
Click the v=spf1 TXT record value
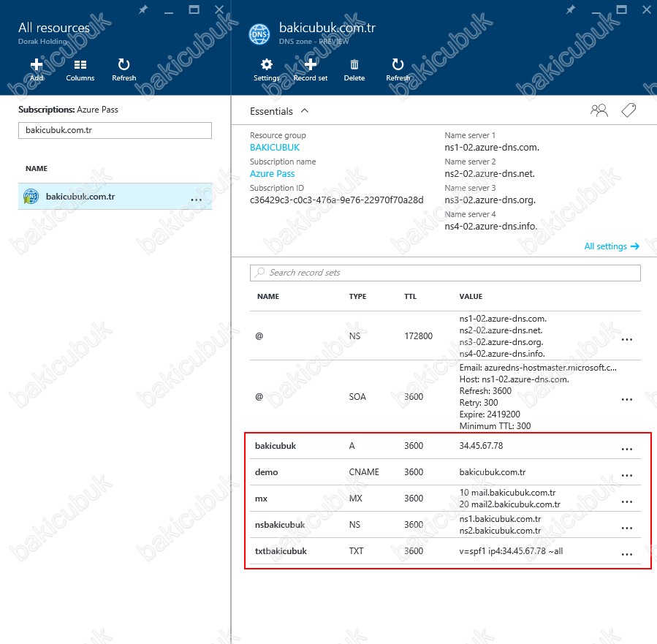pos(511,551)
